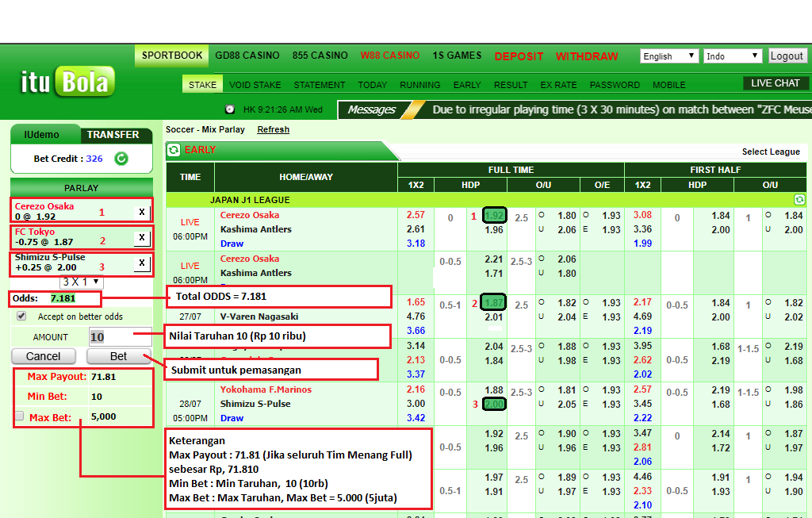
Task: Show EARLY matches menu item
Action: 467,85
